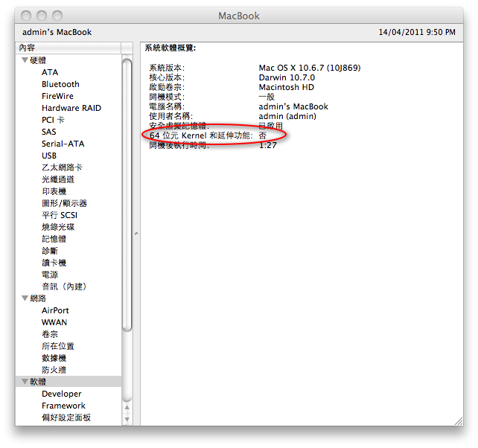The image size is (478, 448).
Task: Click the split pane divider handle
Action: pos(136,234)
